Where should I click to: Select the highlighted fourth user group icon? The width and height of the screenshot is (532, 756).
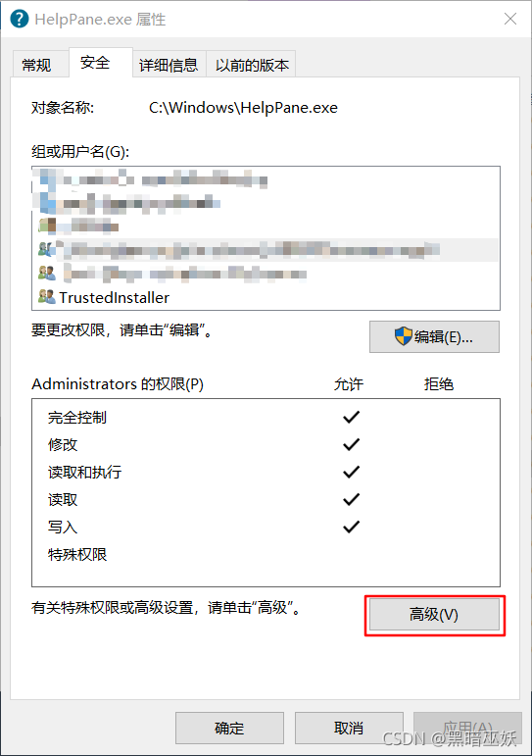click(47, 249)
